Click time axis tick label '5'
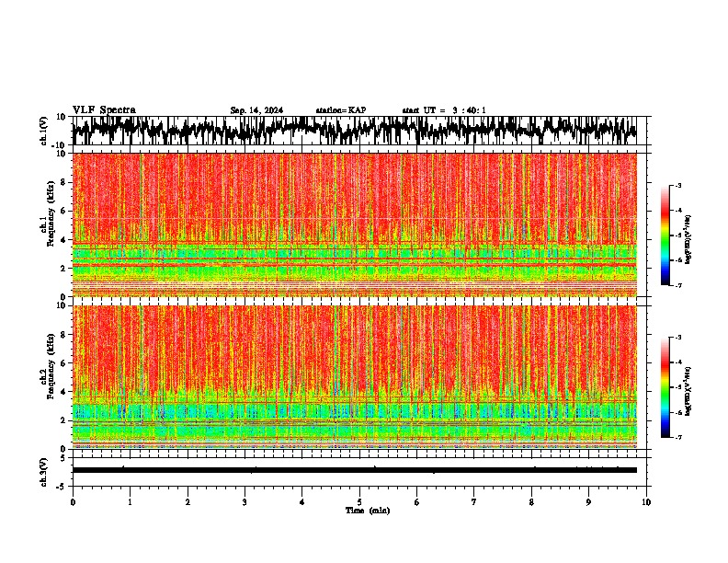Screen dimensions: 728x563 (x=359, y=502)
